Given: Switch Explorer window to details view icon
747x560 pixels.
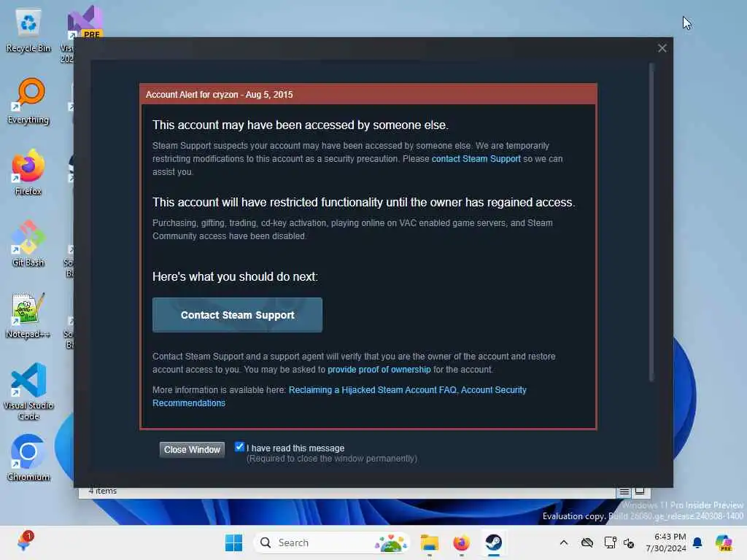Looking at the screenshot, I should 624,492.
